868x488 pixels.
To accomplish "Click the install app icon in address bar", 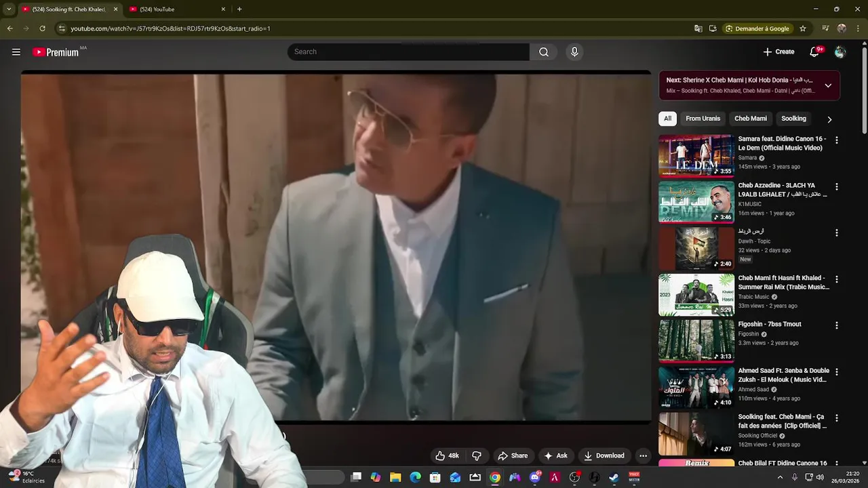I will point(713,28).
